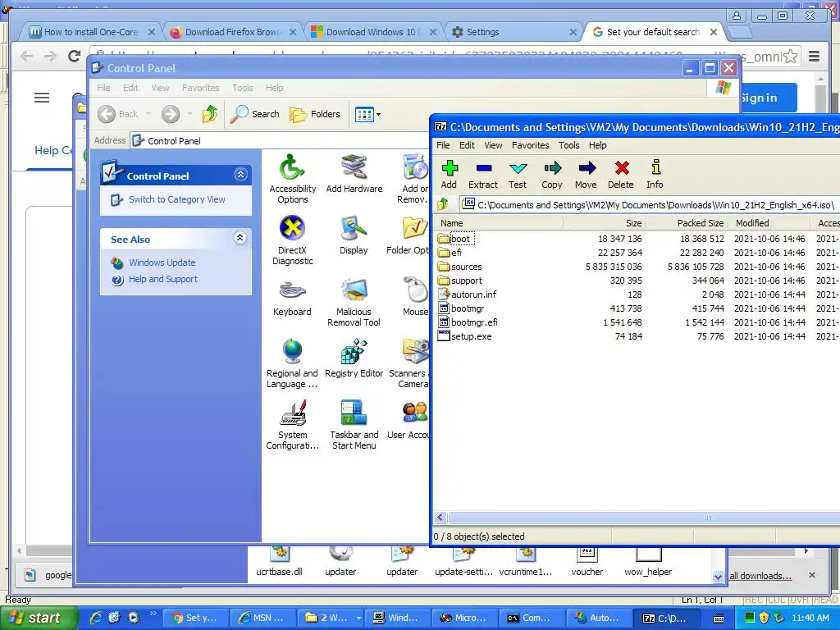Click show all downloads link
840x630 pixels.
point(760,576)
